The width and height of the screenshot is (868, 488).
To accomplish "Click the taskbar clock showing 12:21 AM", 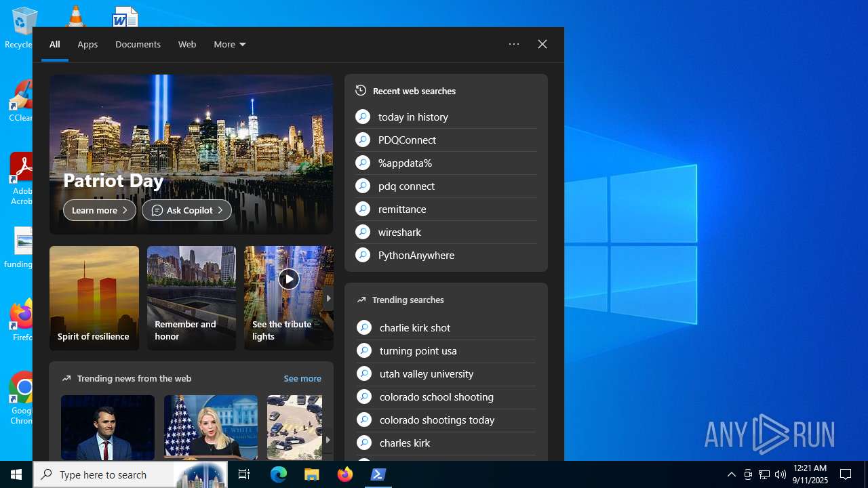I will pos(810,474).
